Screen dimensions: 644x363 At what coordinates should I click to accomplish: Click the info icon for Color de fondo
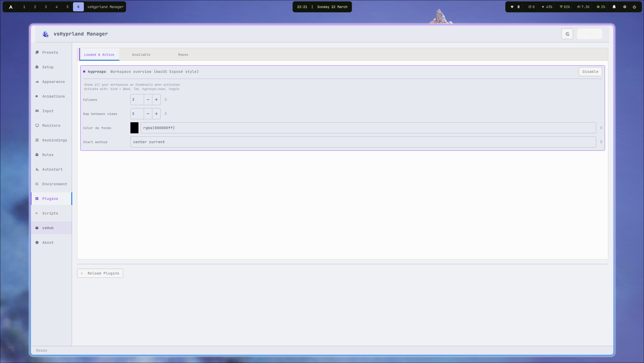tap(601, 128)
